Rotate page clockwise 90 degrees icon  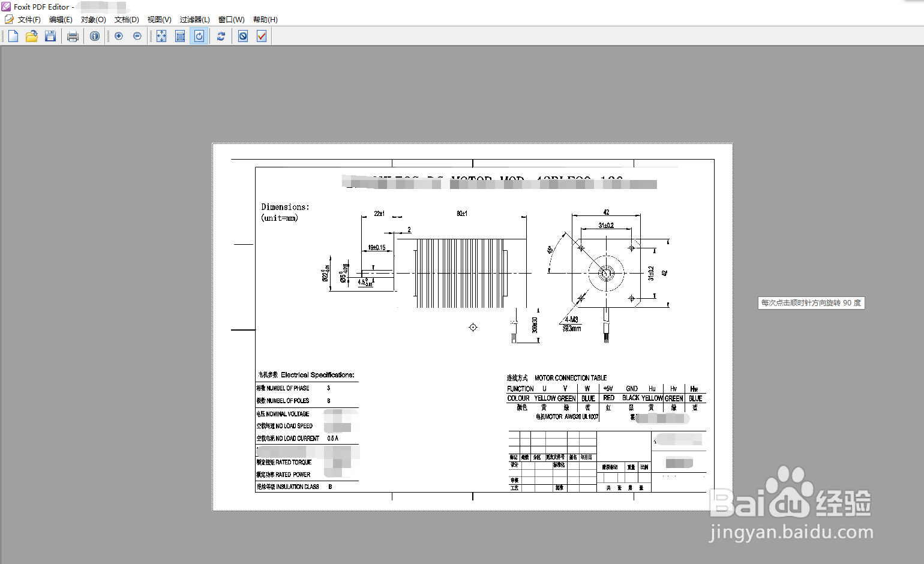click(x=199, y=36)
